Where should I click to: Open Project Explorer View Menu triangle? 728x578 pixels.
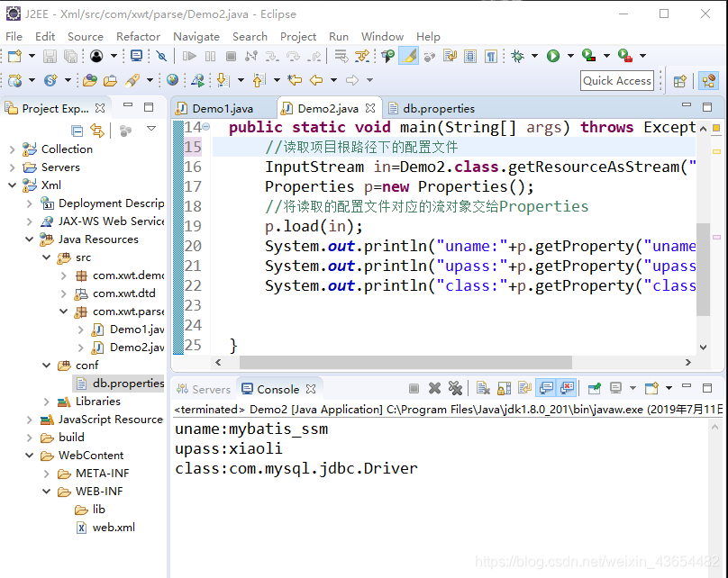(151, 128)
